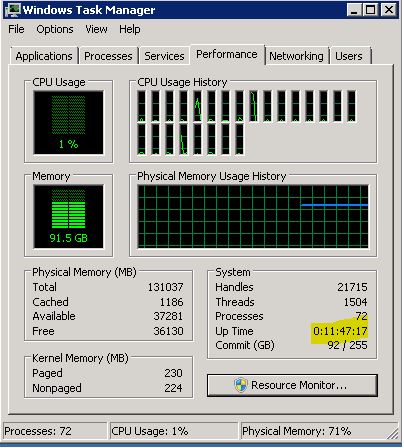Close the Task Manager window
Image resolution: width=404 pixels, height=448 pixels.
(388, 10)
